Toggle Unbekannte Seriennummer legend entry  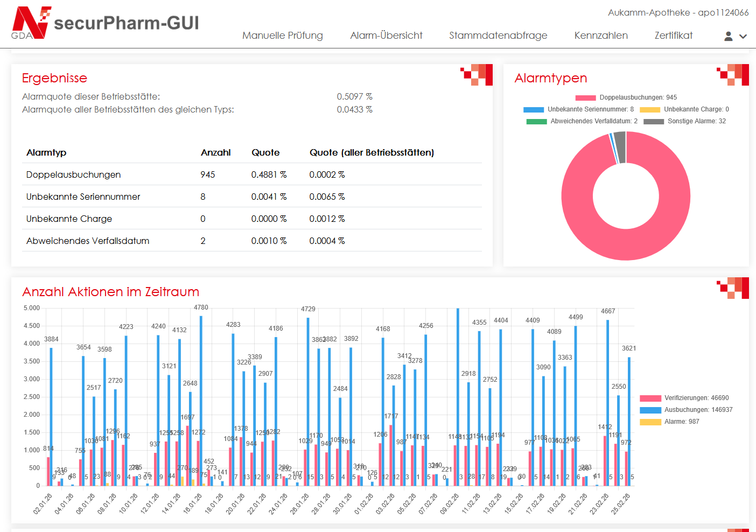(579, 109)
